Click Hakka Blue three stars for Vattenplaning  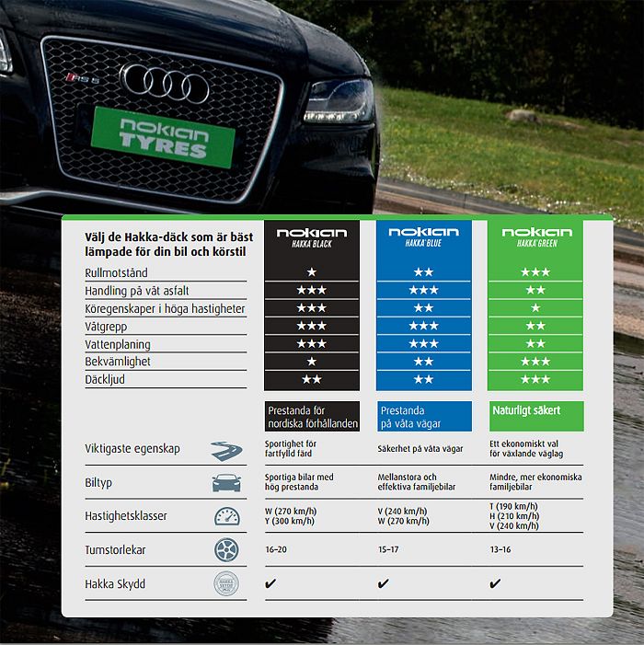click(423, 343)
